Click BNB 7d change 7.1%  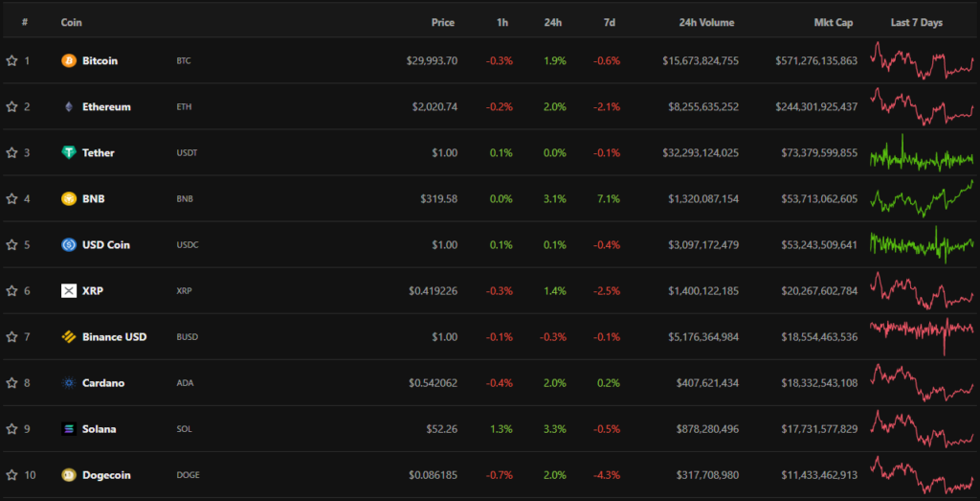pyautogui.click(x=609, y=199)
